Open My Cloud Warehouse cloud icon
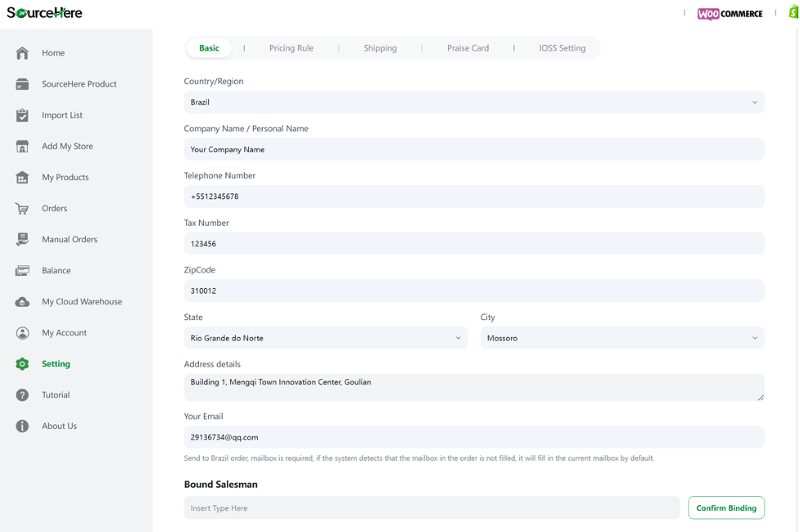Image resolution: width=800 pixels, height=532 pixels. pyautogui.click(x=22, y=302)
